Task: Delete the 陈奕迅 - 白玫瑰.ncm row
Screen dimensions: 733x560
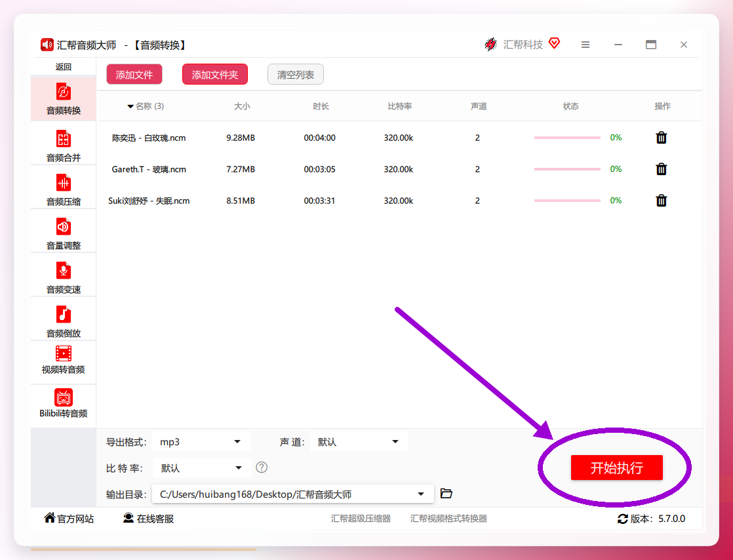Action: (661, 138)
